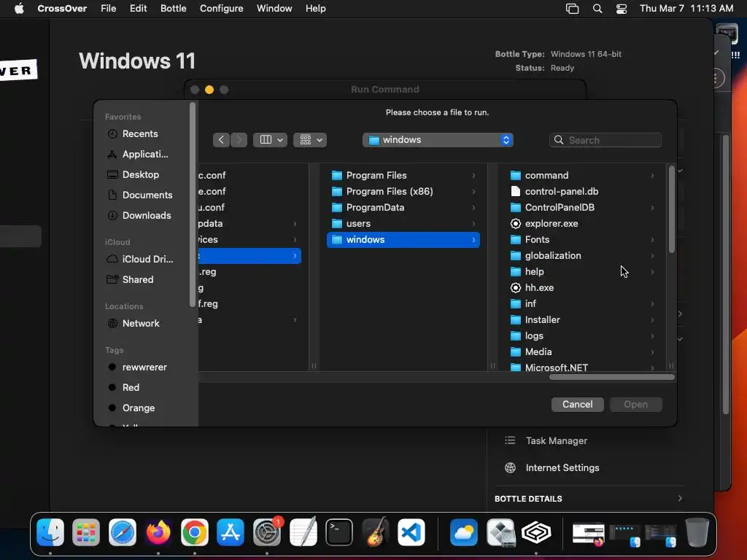
Task: Open the Apple menu
Action: point(19,9)
